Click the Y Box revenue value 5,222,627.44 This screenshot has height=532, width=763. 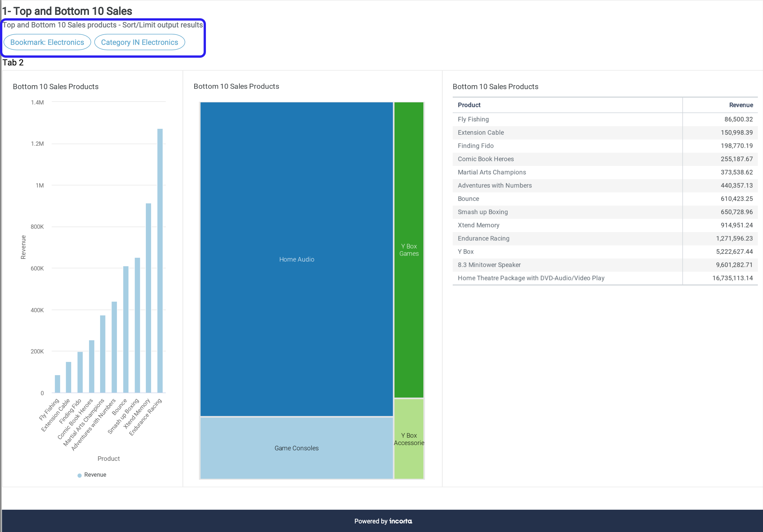click(734, 251)
